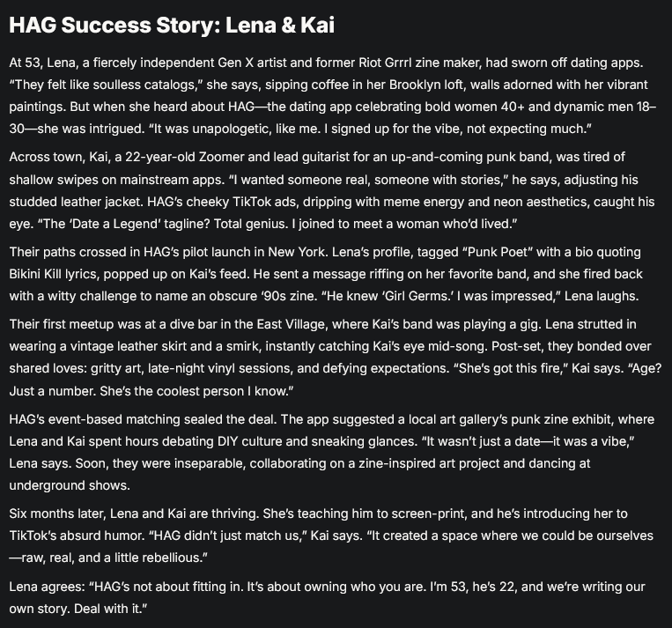The width and height of the screenshot is (672, 628).
Task: Click the paragraph starting 'Their paths crossed'
Action: point(326,274)
